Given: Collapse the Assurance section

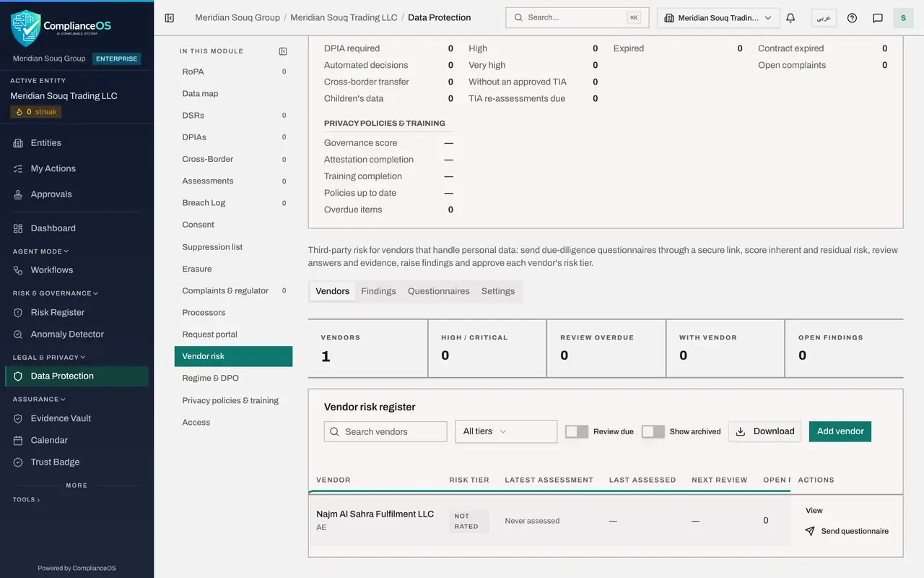Looking at the screenshot, I should pyautogui.click(x=39, y=399).
